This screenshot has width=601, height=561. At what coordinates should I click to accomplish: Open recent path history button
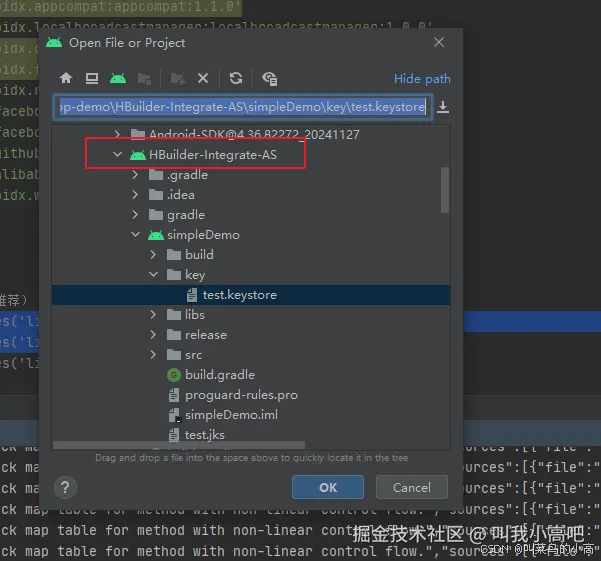[x=443, y=107]
